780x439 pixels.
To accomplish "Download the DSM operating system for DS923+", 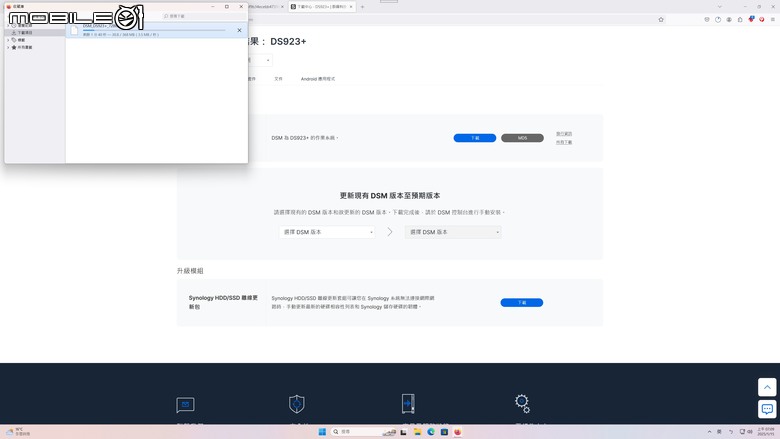I will [x=475, y=138].
